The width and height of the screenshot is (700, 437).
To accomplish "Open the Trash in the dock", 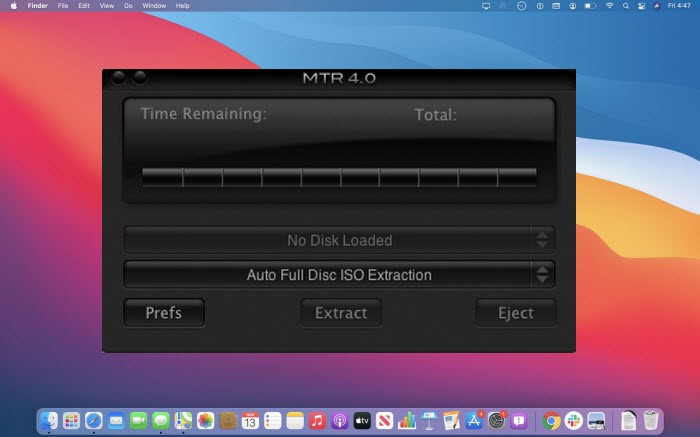I will pos(651,420).
